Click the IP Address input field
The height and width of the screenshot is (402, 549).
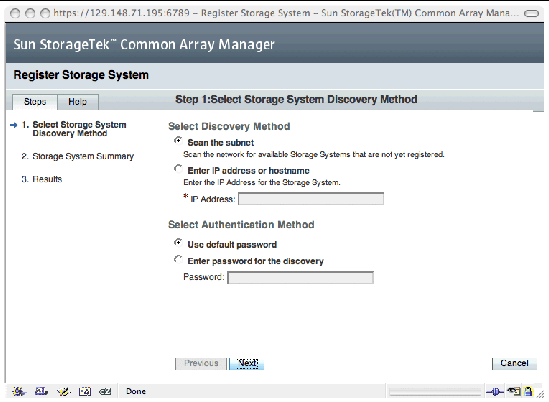click(x=311, y=199)
